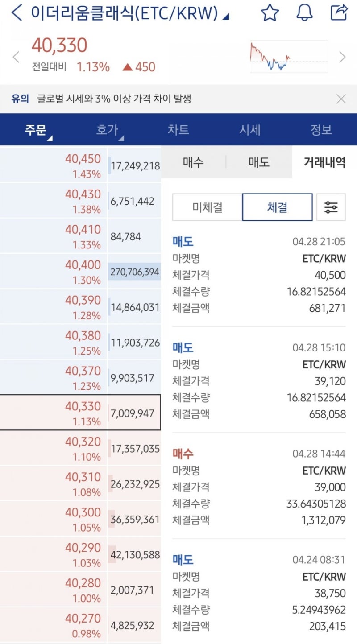Navigate with the left chevron beside the price
This screenshot has height=644, width=357.
(17, 57)
